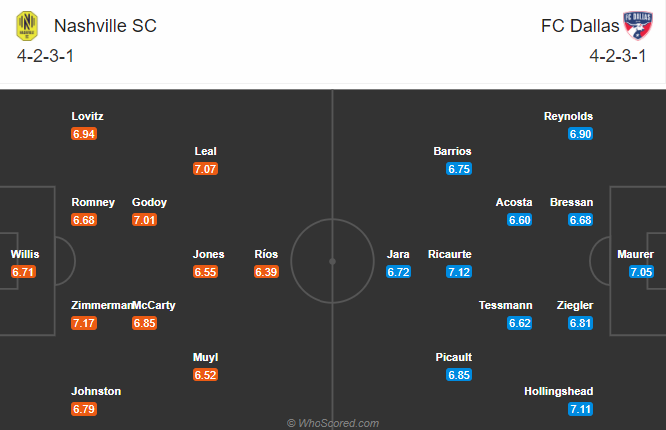666x430 pixels.
Task: Click player Barrios's name
Action: tap(452, 151)
